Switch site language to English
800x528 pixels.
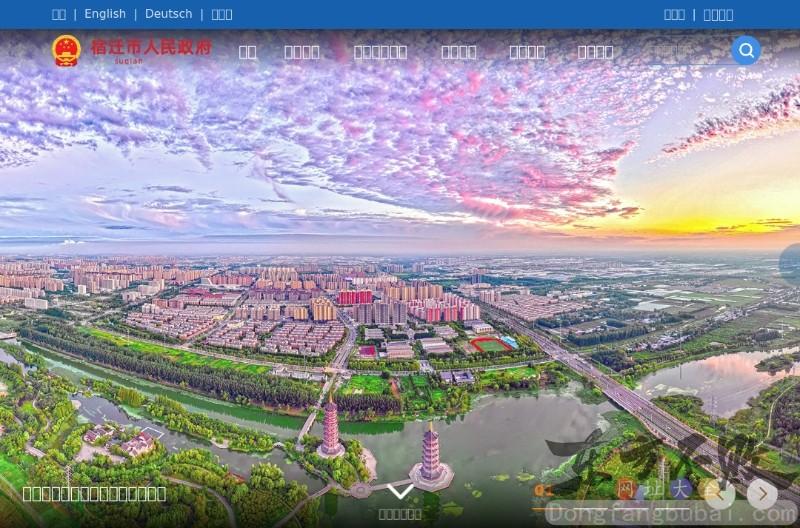coord(105,14)
